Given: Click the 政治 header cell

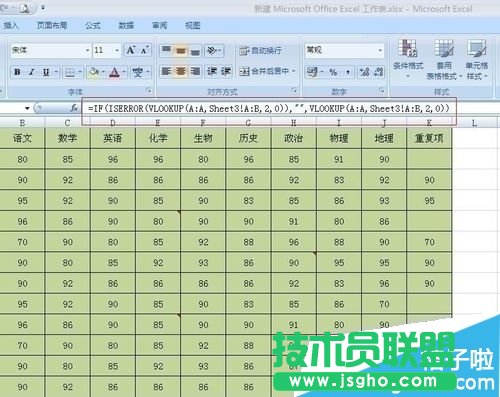Looking at the screenshot, I should [x=294, y=138].
